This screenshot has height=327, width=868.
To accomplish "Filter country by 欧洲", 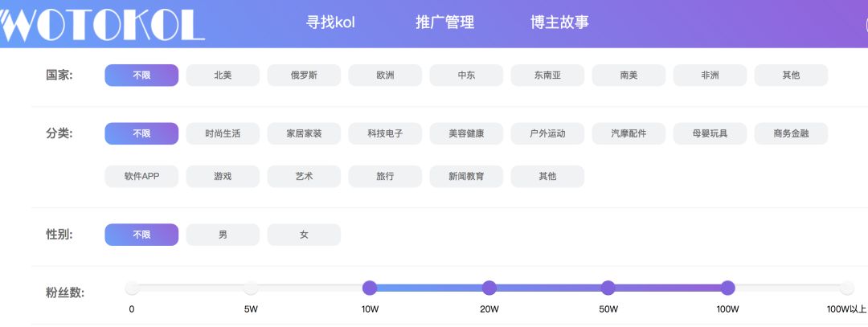I will [385, 76].
